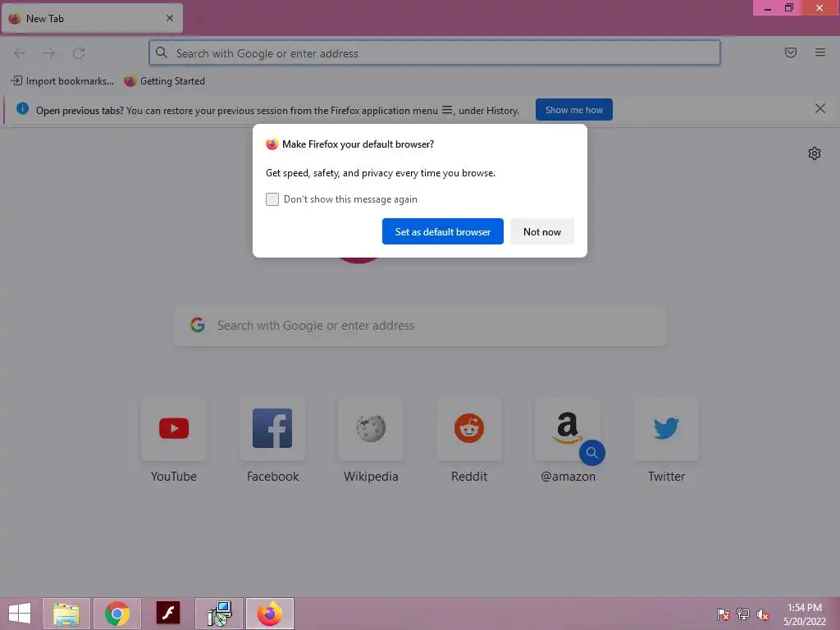840x630 pixels.
Task: Go forward with the forward arrow
Action: (49, 53)
